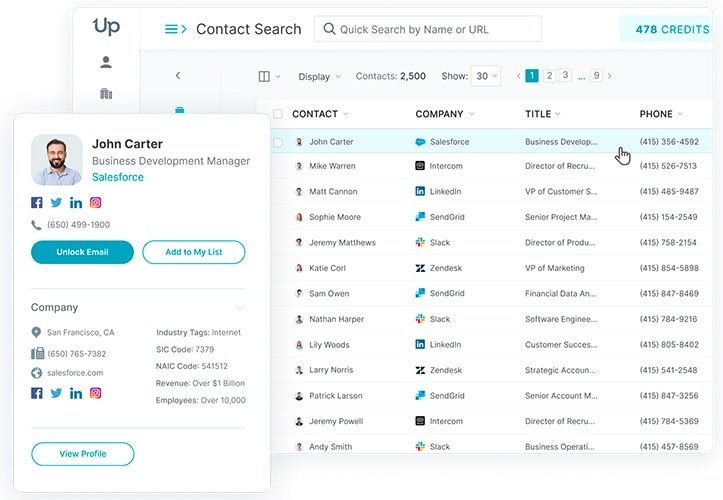
Task: Click the Quick Search by Name or URL field
Action: (x=428, y=29)
